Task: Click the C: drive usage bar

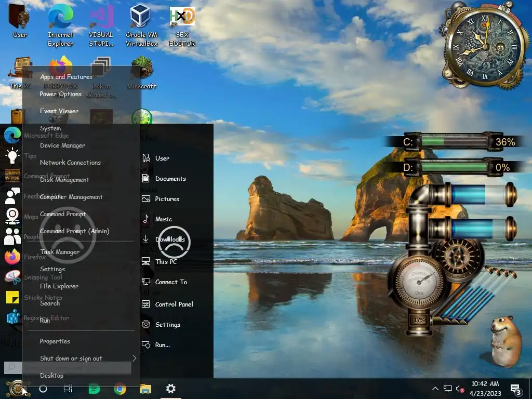Action: pos(454,141)
